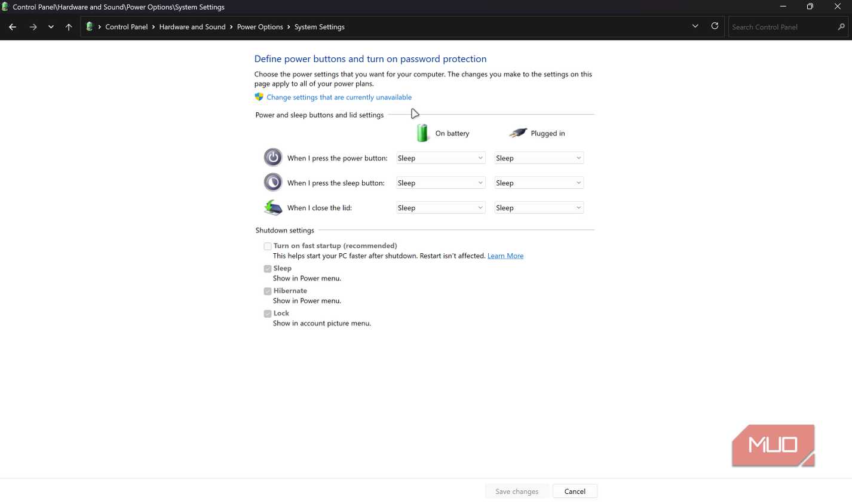Enable Turn on fast startup checkbox
This screenshot has height=504, width=852.
point(268,246)
